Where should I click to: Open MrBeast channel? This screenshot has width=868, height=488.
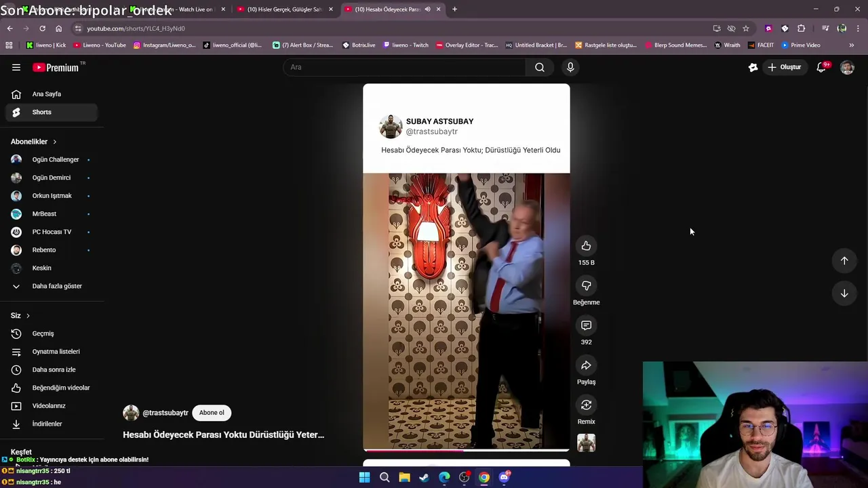click(52, 213)
